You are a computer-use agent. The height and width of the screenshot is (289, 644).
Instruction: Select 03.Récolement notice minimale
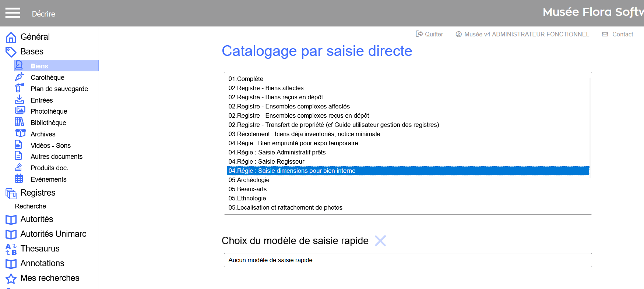[408, 134]
